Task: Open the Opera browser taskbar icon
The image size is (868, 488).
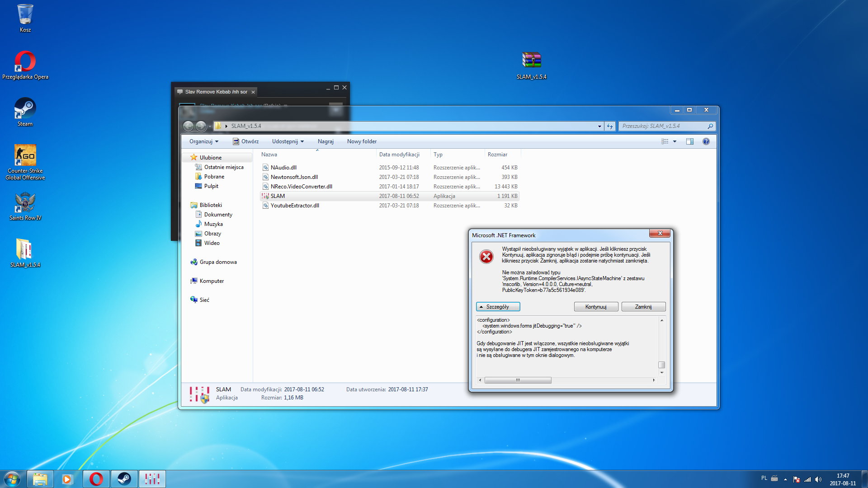Action: coord(96,479)
